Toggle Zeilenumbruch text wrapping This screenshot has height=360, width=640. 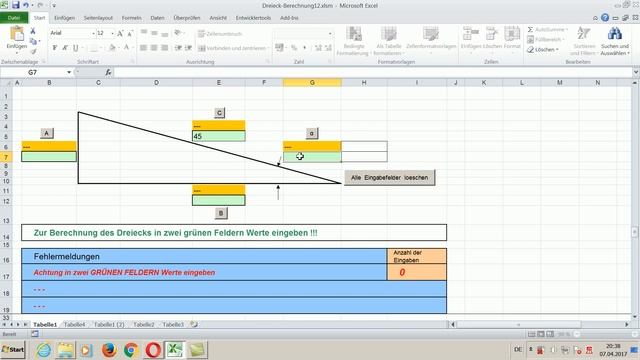point(220,34)
